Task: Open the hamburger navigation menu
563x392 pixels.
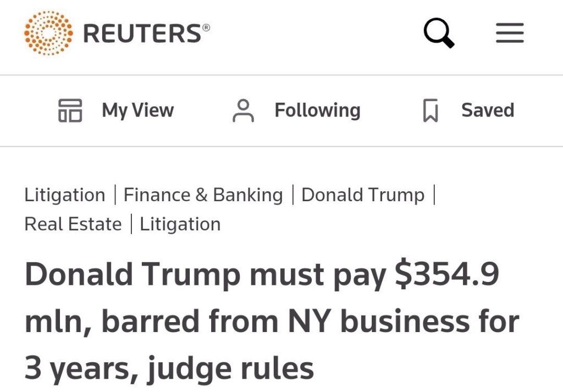Action: 510,34
